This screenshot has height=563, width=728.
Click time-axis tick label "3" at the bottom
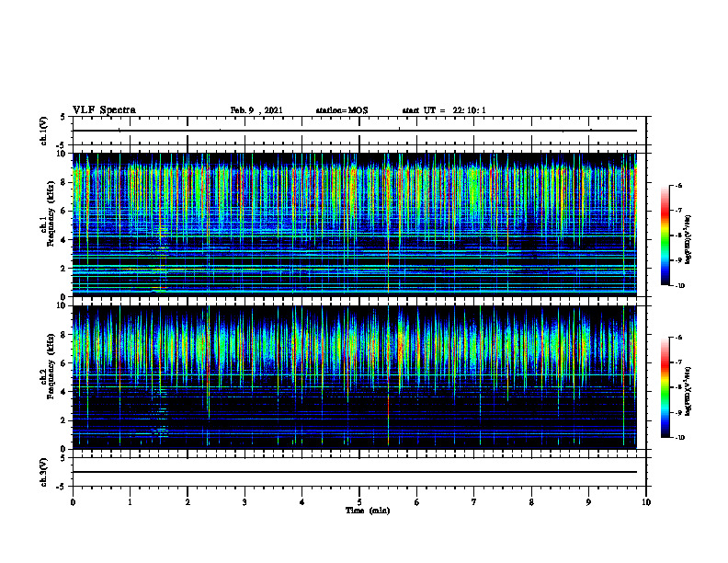coord(245,502)
